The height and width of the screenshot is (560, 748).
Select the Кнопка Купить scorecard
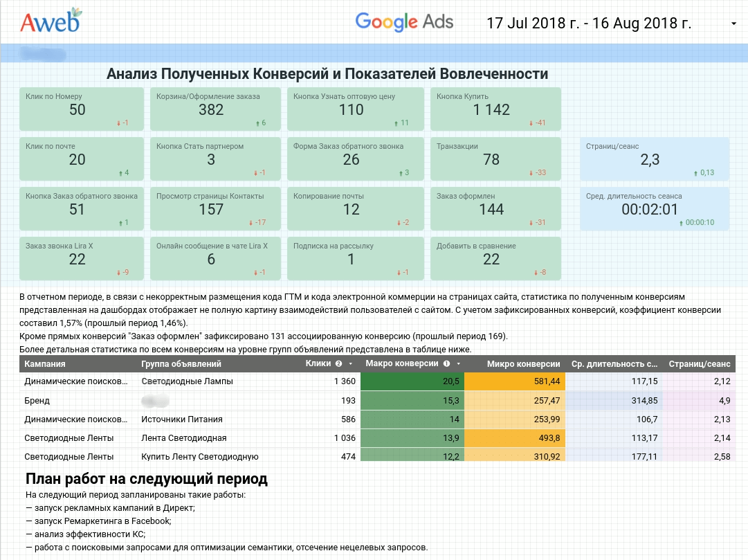pos(495,109)
